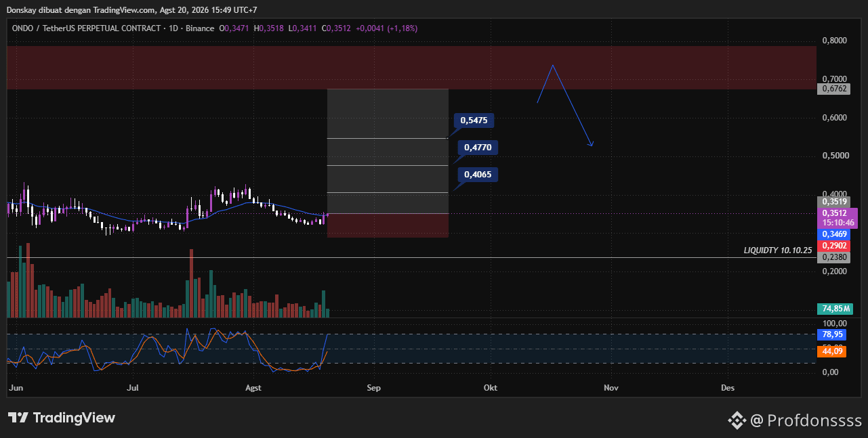Screen dimensions: 868x438
Task: Click the Sep label on time axis
Action: point(374,389)
